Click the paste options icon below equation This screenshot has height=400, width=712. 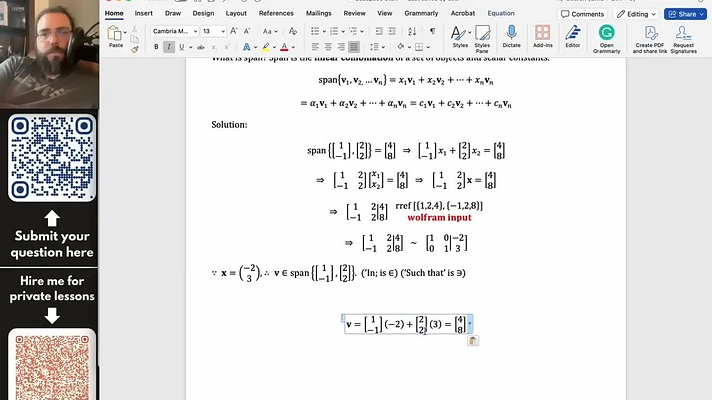point(473,341)
